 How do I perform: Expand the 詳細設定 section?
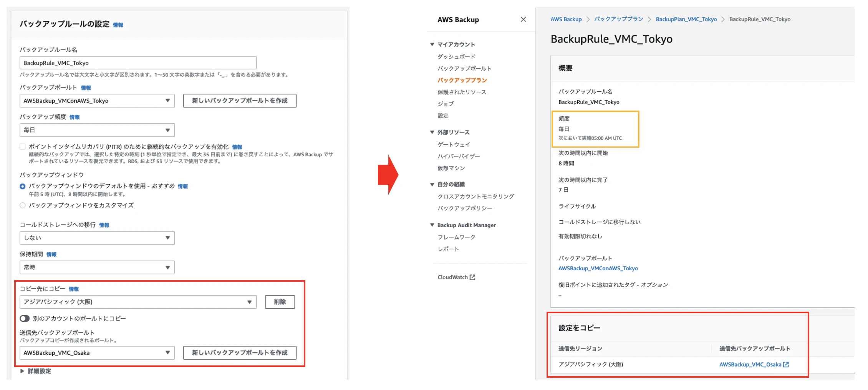coord(35,371)
